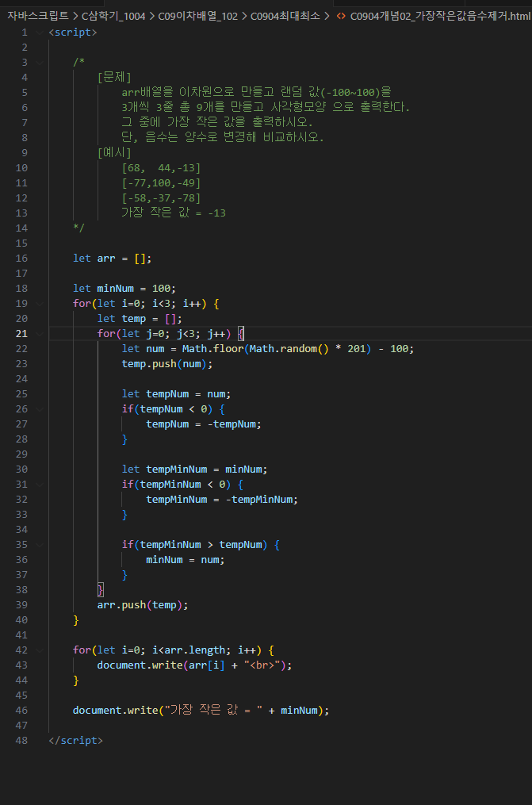Click the HTML file icon in breadcrumb
This screenshot has width=532, height=805.
[x=341, y=17]
